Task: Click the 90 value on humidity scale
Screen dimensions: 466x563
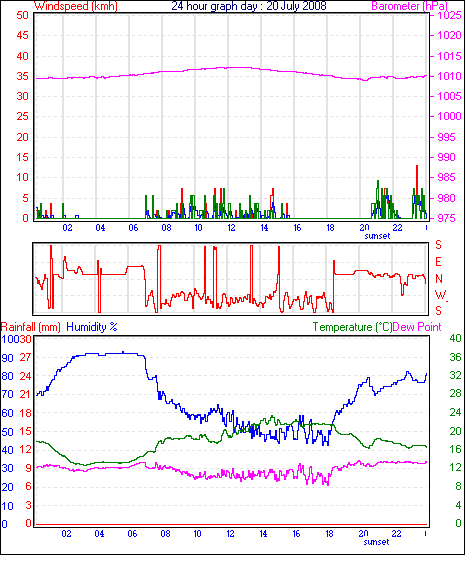Action: [x=7, y=358]
